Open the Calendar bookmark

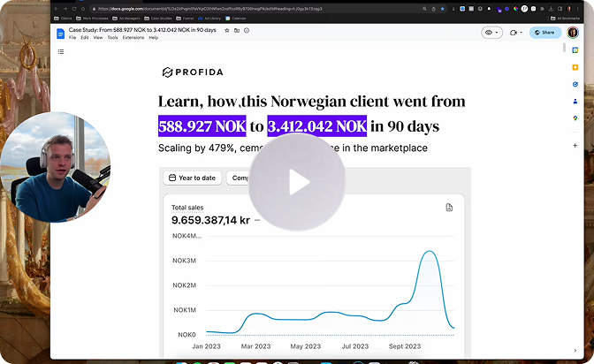[236, 19]
